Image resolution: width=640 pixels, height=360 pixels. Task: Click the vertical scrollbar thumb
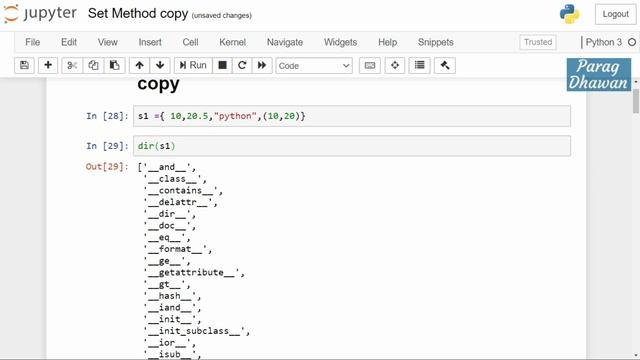point(636,101)
